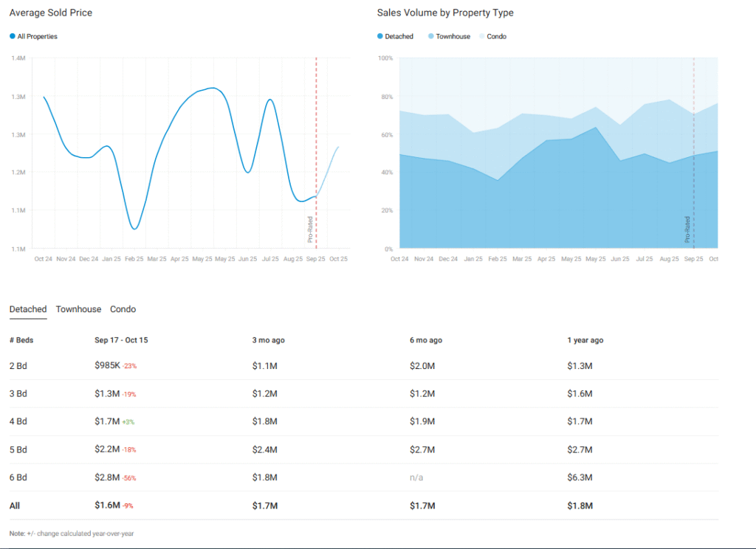Click the Sales Volume by Property Type title

coord(445,13)
